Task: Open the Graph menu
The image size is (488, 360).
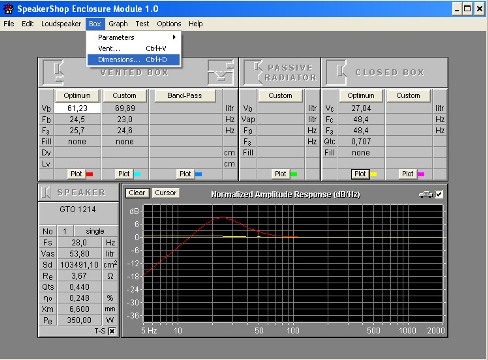Action: pos(118,24)
